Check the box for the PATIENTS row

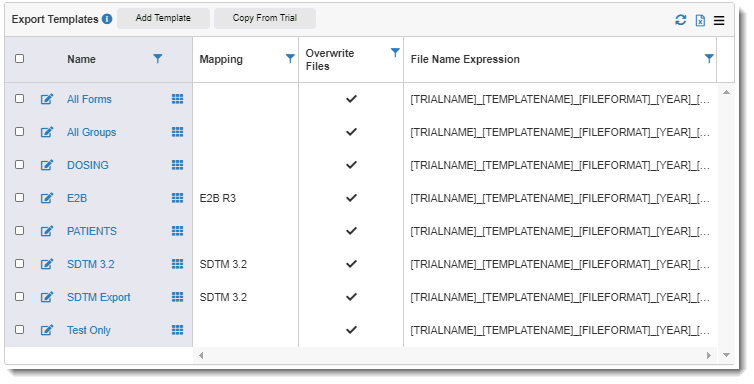click(19, 231)
